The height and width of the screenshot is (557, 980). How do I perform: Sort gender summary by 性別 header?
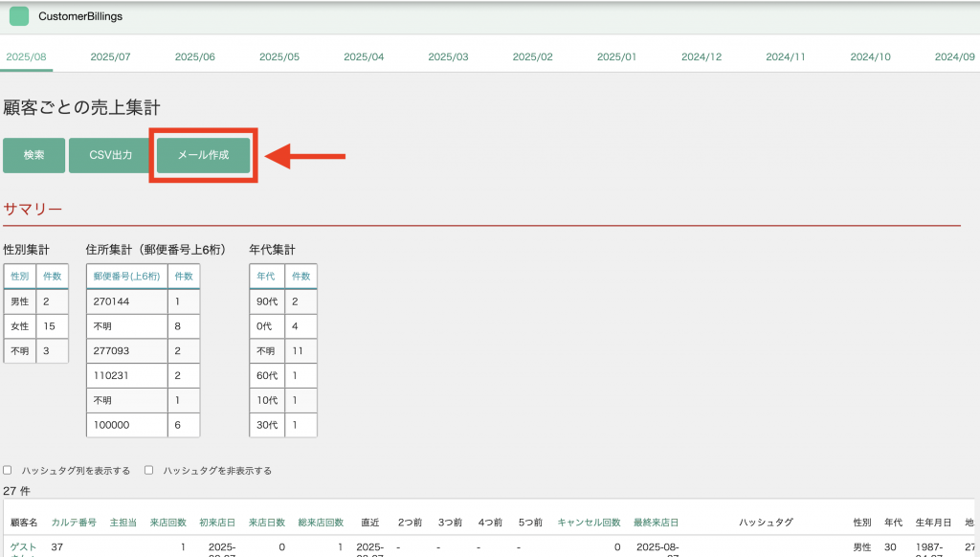point(19,276)
